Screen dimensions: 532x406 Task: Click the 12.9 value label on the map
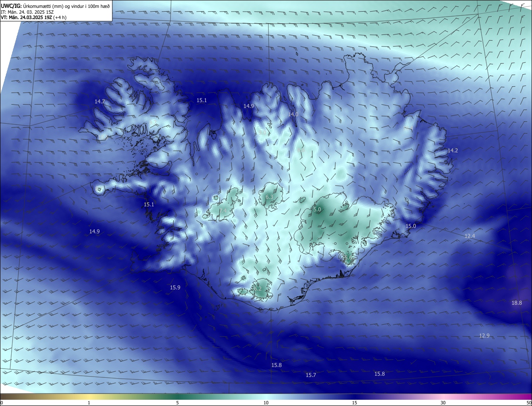(x=484, y=335)
